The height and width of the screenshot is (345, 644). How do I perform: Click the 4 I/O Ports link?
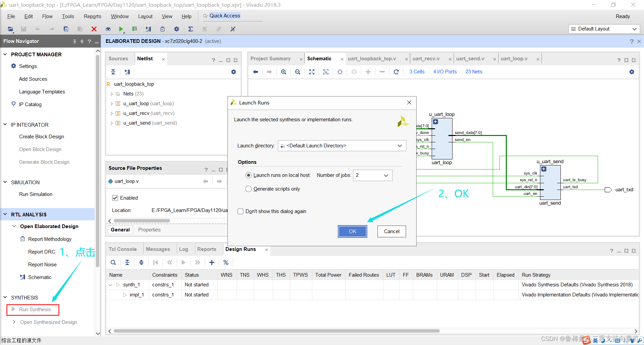445,72
